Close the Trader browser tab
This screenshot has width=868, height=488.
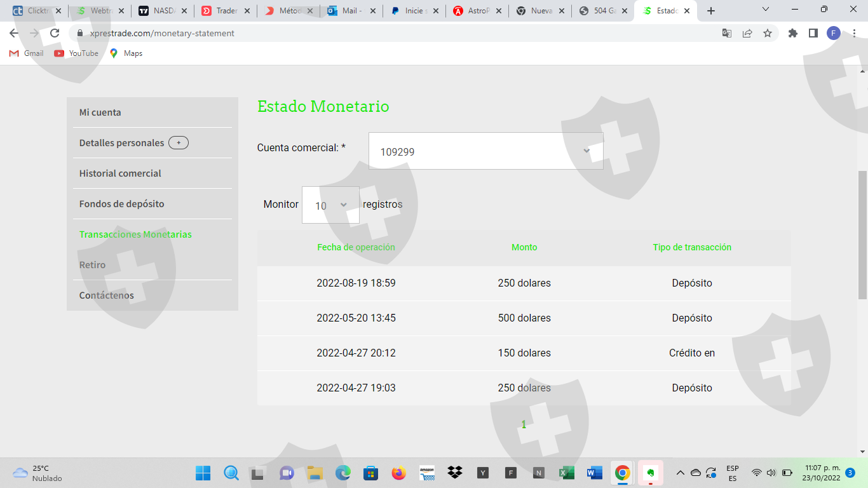coord(247,11)
